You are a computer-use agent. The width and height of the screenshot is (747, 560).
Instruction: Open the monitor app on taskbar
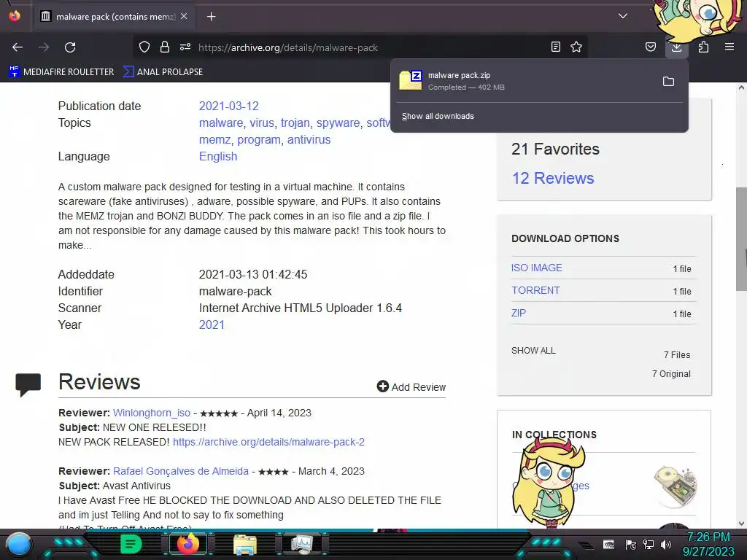[301, 545]
